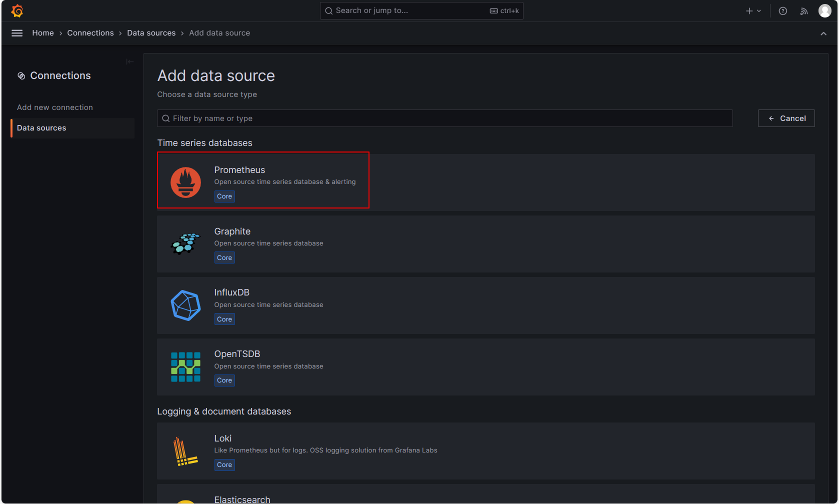
Task: Select the Prometheus flame logo
Action: click(185, 182)
